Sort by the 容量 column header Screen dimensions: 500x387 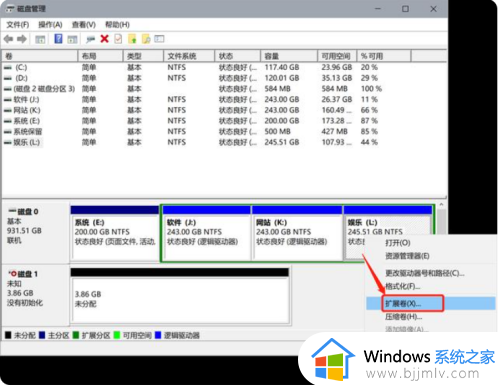pos(289,56)
